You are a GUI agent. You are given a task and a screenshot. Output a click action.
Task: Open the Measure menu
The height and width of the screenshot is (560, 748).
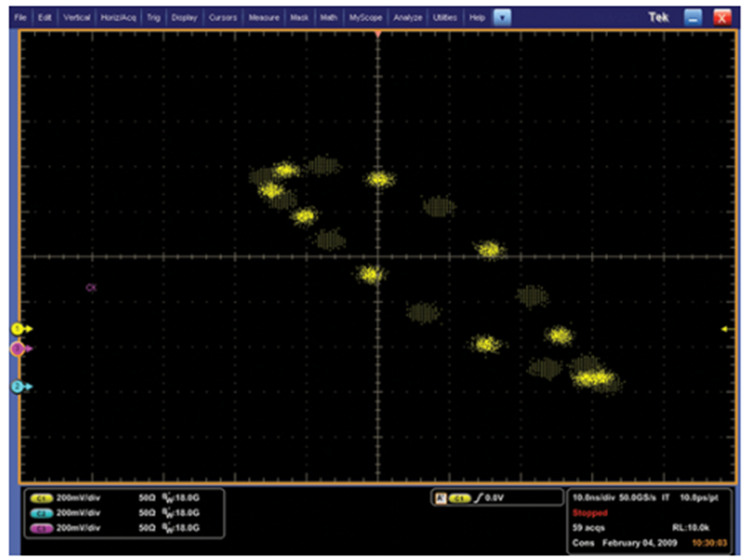tap(262, 18)
